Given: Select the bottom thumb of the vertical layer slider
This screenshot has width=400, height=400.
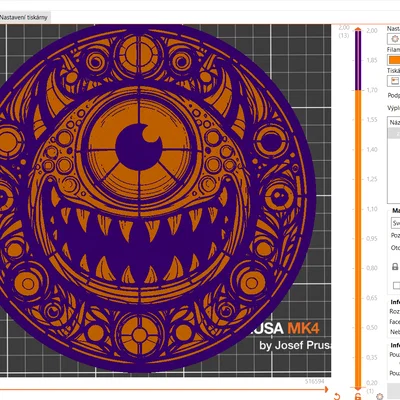Looking at the screenshot, I should pos(358,388).
